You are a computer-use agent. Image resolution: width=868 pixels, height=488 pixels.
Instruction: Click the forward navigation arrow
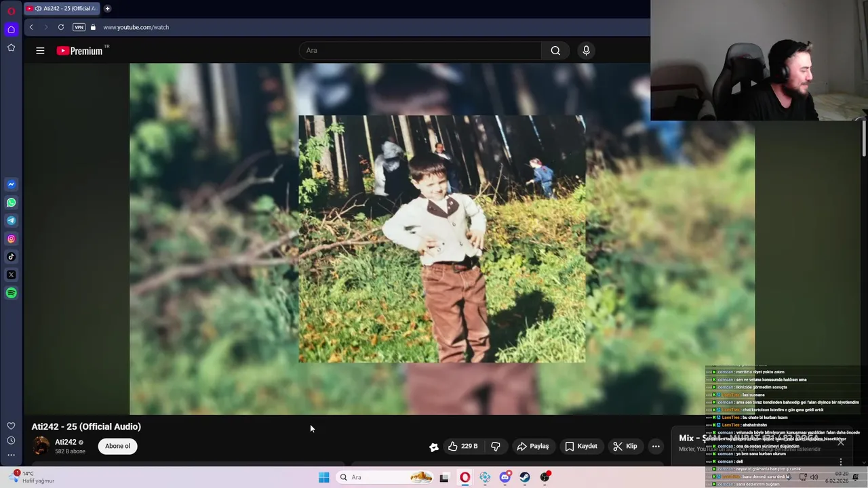[x=46, y=27]
